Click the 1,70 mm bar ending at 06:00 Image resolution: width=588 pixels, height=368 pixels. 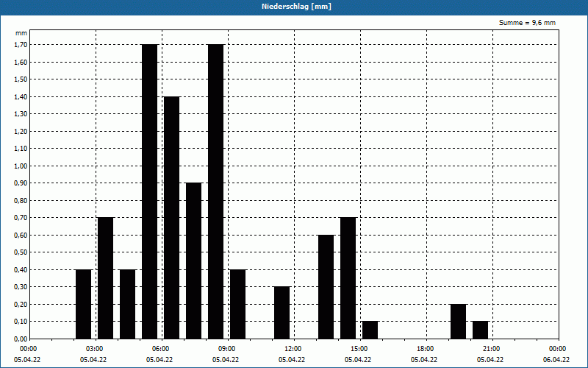(150, 191)
